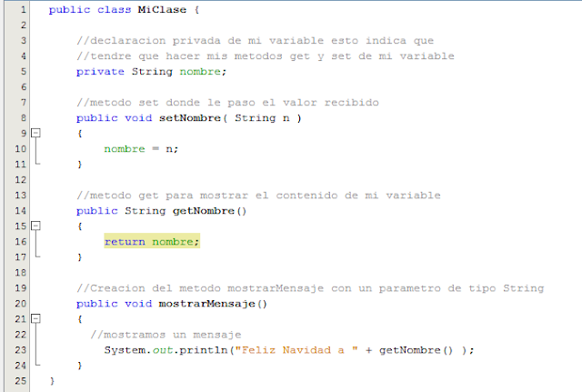Click the method name mostrarMensaje()
582x392 pixels.
click(x=213, y=304)
